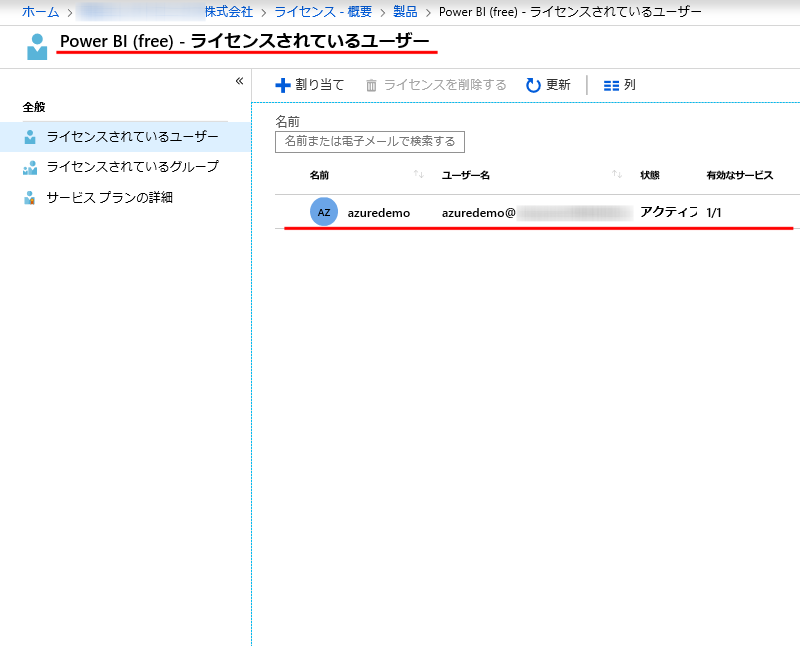Click the plus icon for 割り当て
Screen dimensions: 800x646
pos(283,86)
